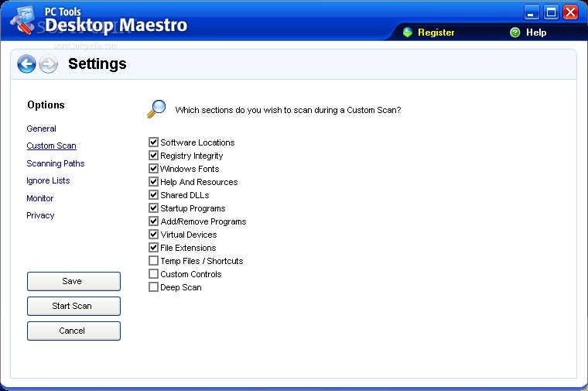Viewport: 588px width, 391px height.
Task: Click the Register globe icon
Action: tap(408, 33)
